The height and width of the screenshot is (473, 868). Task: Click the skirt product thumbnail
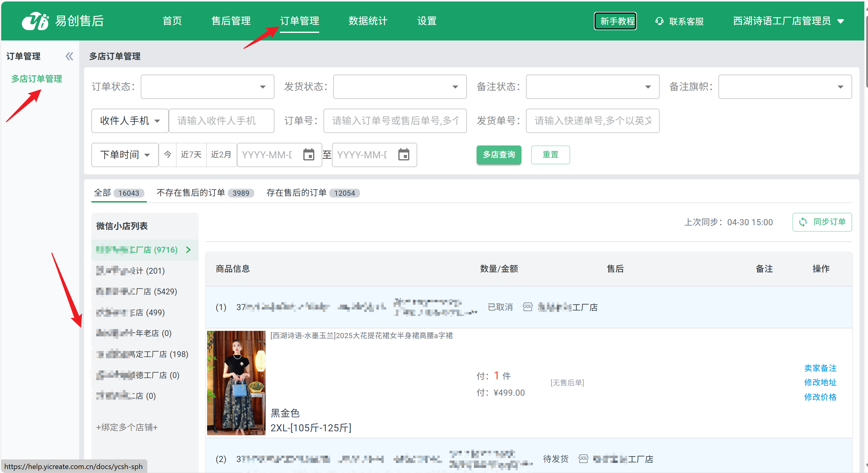[236, 383]
